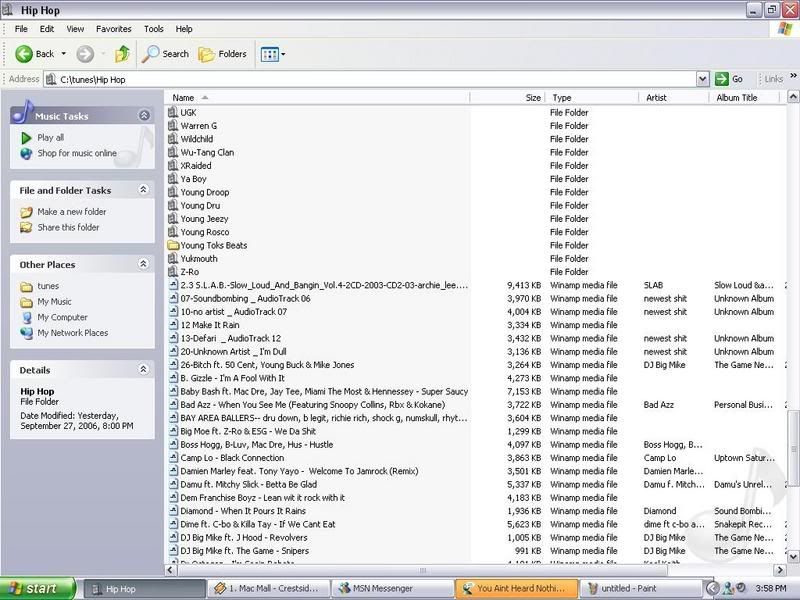The height and width of the screenshot is (600, 800).
Task: Open the Windows Start menu
Action: tap(37, 588)
